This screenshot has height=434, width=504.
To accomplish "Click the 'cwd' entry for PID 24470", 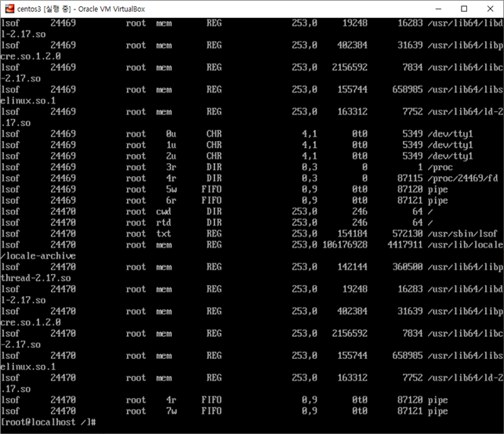I will [164, 212].
